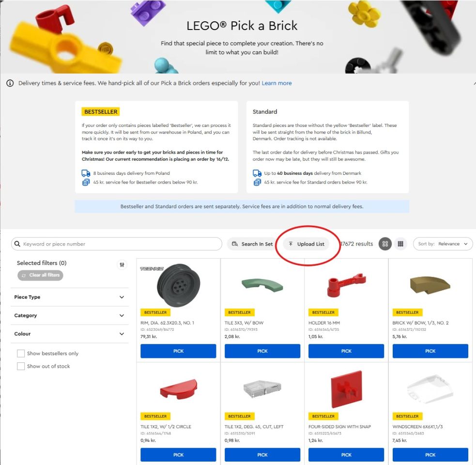Expand the Piece Type filter

pos(70,297)
